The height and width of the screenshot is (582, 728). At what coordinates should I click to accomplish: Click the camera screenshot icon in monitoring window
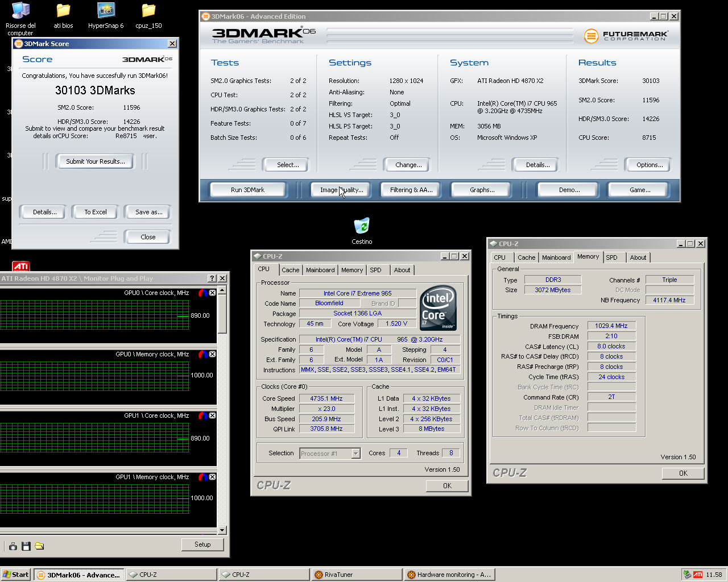[x=13, y=546]
